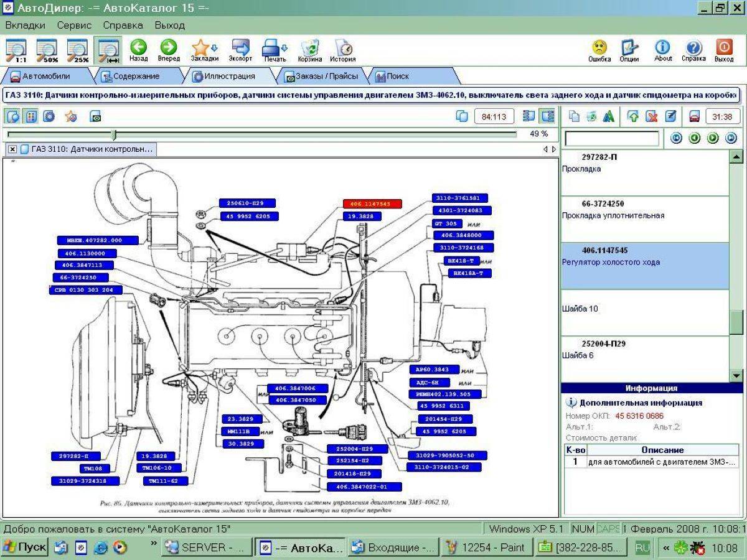Switch to the Заказы / Прайсы tab
747x560 pixels.
tap(321, 77)
